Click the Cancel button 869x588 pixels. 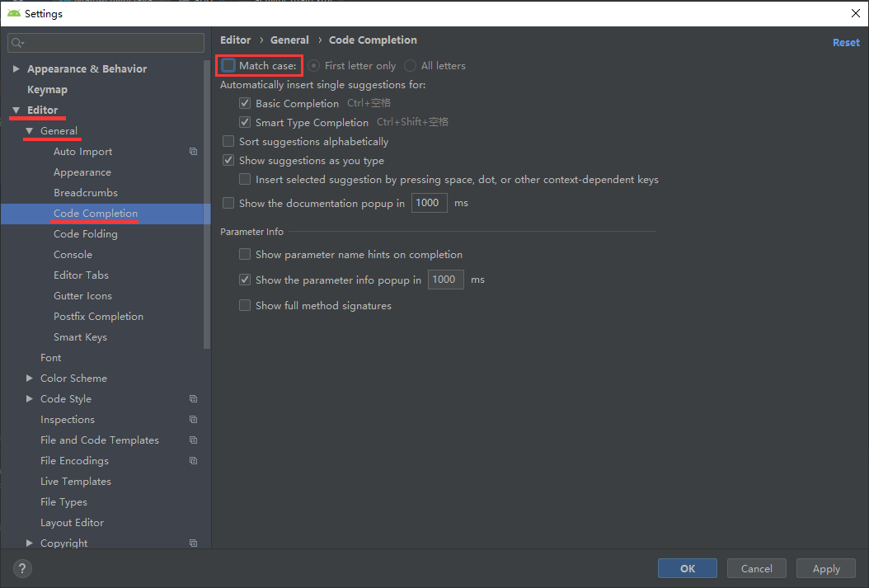pyautogui.click(x=757, y=568)
